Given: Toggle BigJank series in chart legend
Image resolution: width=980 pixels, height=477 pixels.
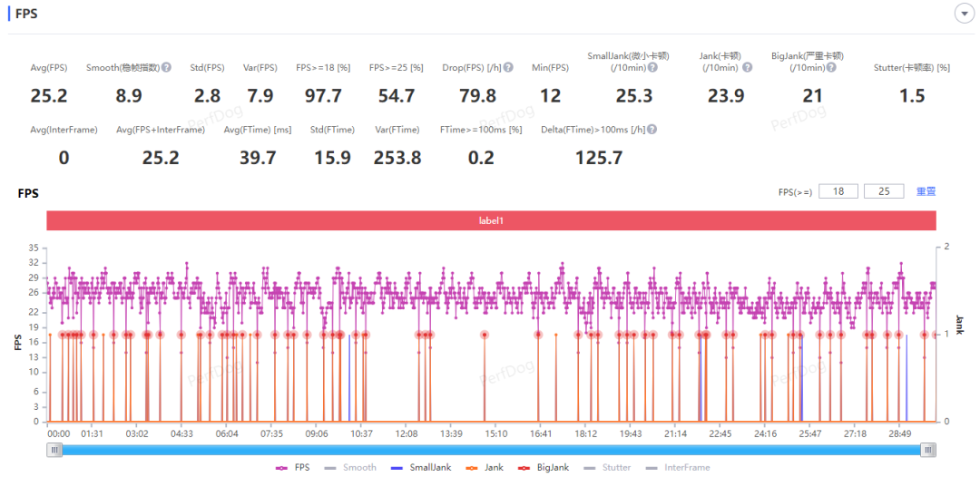Looking at the screenshot, I should click(544, 467).
